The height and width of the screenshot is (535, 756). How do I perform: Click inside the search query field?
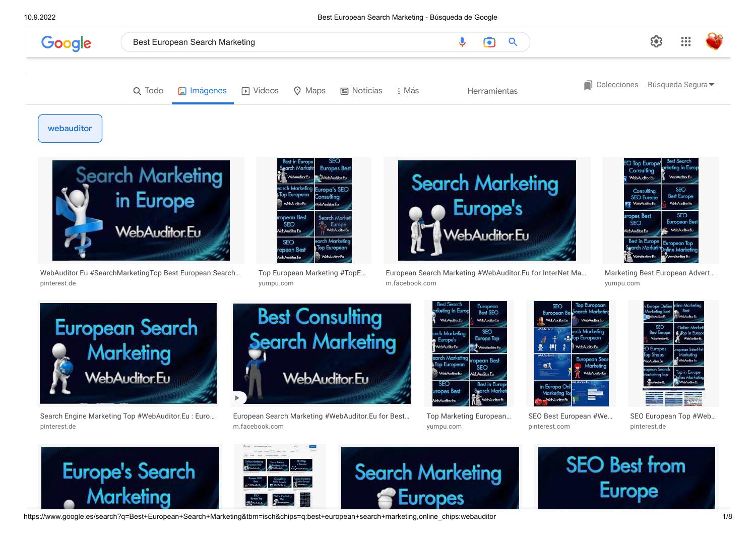click(252, 42)
